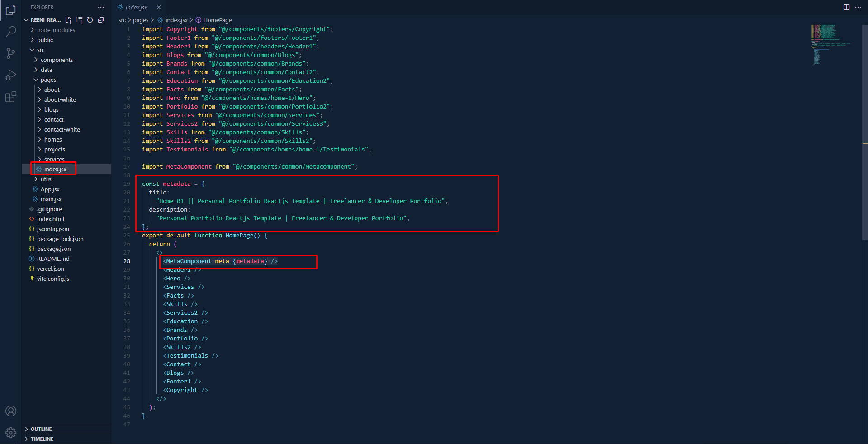Create a new file using Explorer toolbar
Viewport: 868px width, 444px height.
coord(68,20)
